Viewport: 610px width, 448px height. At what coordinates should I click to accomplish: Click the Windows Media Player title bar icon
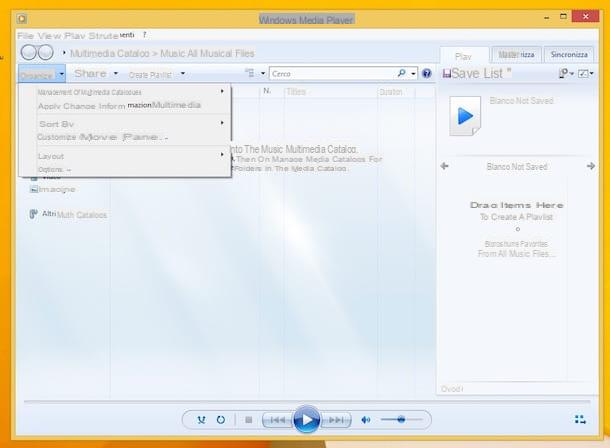[22, 18]
